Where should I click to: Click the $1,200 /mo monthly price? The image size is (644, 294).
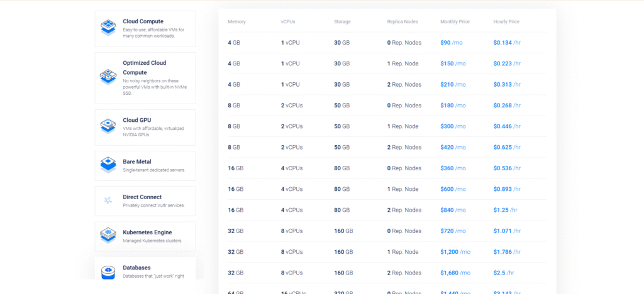tap(455, 252)
